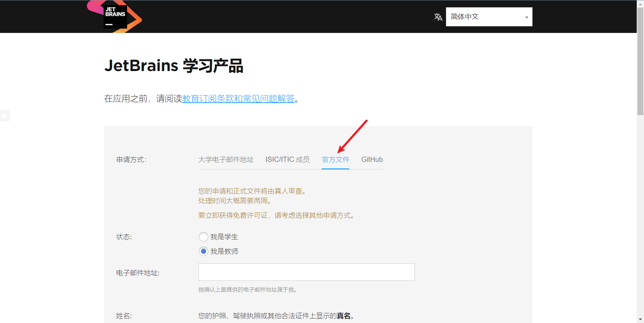Switch to the ISIC/ITIC 成员 tab
Screen dimensions: 644x323
tap(287, 159)
